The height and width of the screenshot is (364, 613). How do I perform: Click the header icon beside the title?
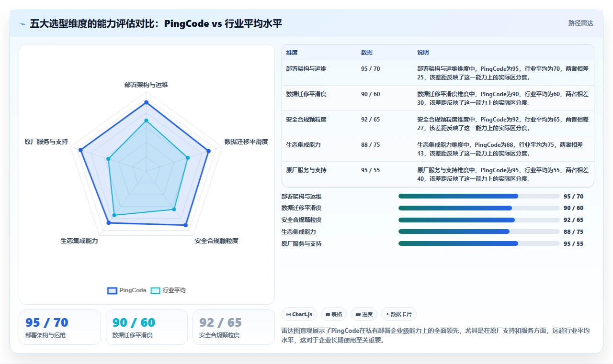pos(23,23)
